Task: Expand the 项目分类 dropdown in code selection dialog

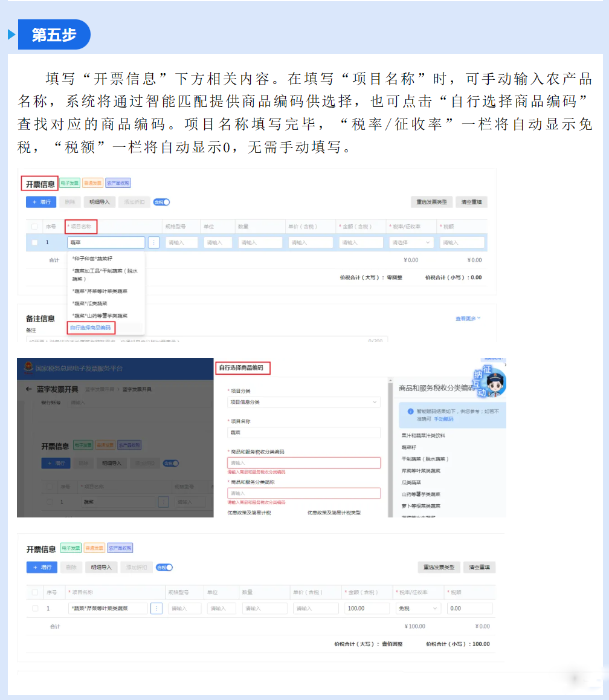Action: [303, 402]
